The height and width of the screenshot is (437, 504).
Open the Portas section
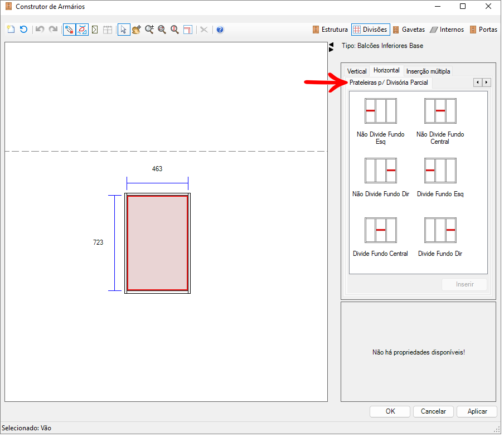pos(483,30)
